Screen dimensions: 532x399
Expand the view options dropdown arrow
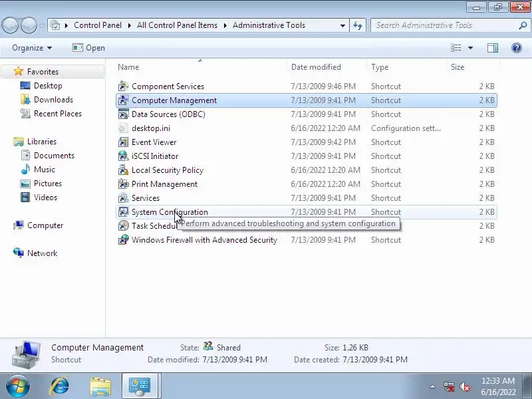pyautogui.click(x=470, y=48)
